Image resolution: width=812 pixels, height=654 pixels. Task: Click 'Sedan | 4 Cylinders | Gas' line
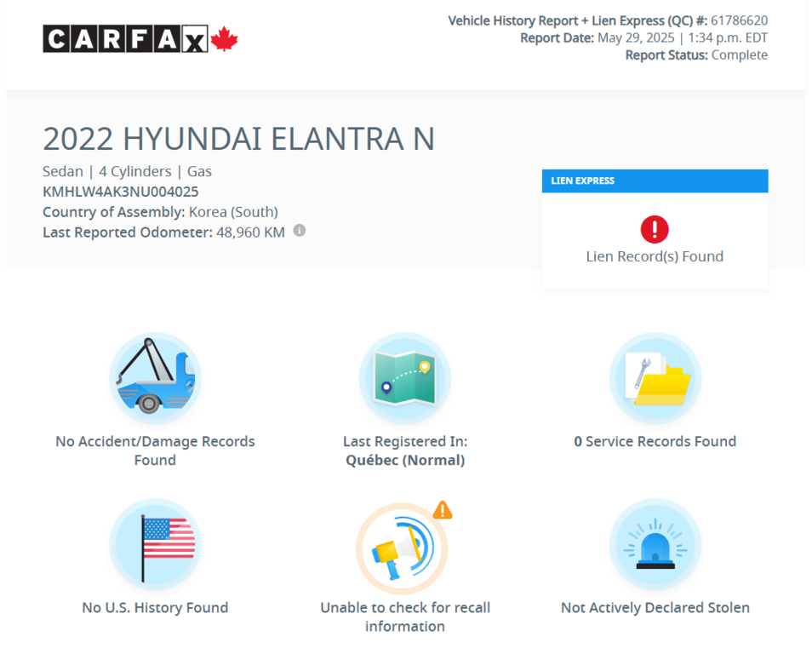(x=128, y=171)
